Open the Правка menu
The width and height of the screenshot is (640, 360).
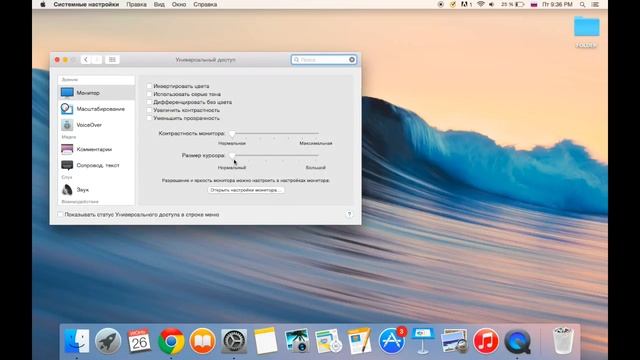pyautogui.click(x=136, y=4)
